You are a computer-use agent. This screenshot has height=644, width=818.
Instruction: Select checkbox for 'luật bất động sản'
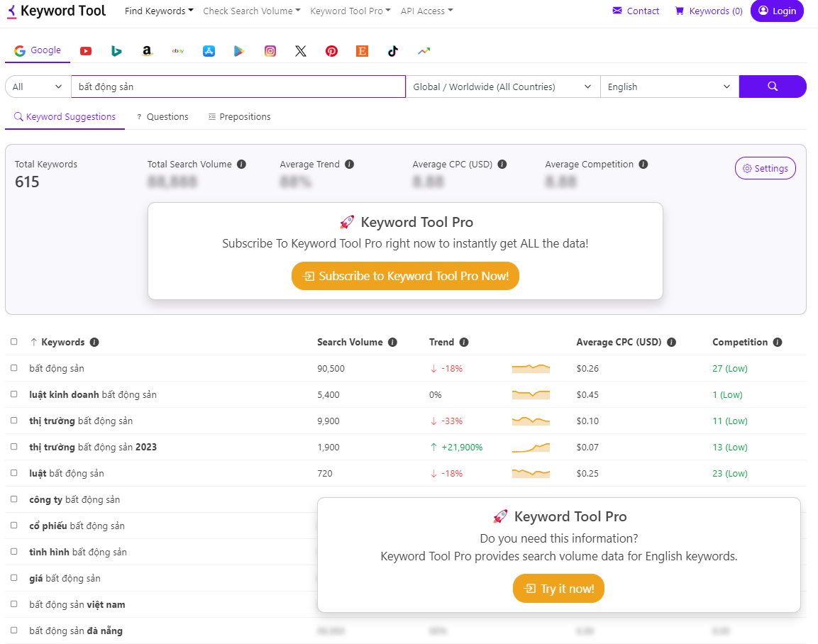click(14, 473)
